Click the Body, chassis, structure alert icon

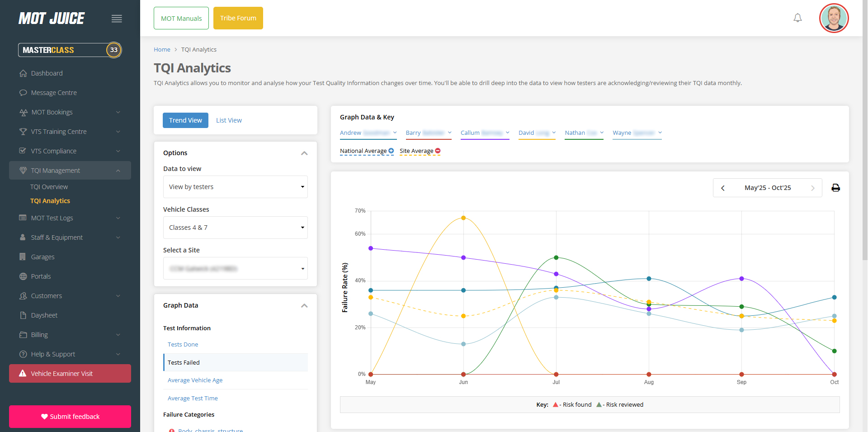(x=171, y=430)
